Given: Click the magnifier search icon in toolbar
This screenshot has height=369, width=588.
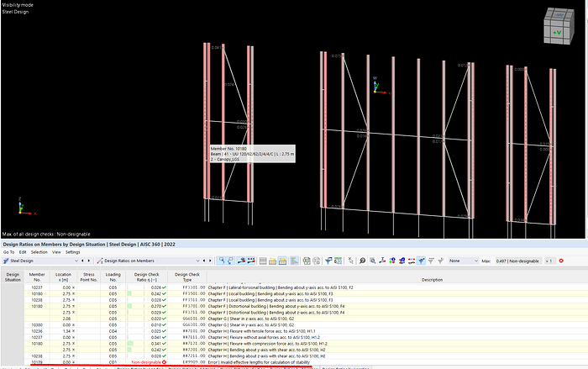Looking at the screenshot, I should pyautogui.click(x=362, y=261).
